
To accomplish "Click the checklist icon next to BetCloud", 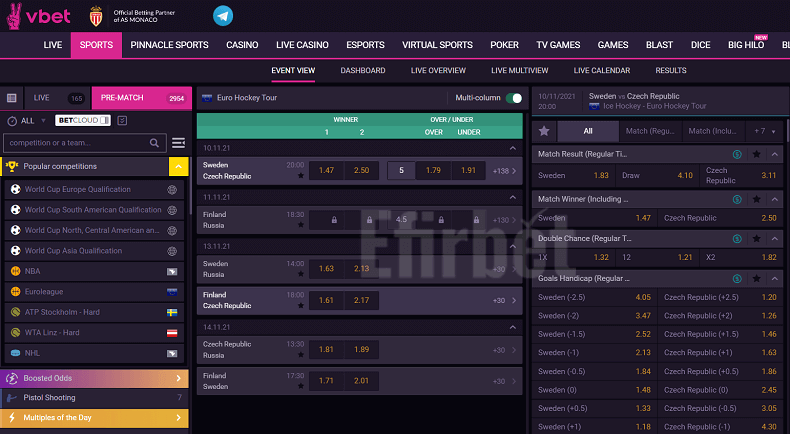I will (122, 120).
